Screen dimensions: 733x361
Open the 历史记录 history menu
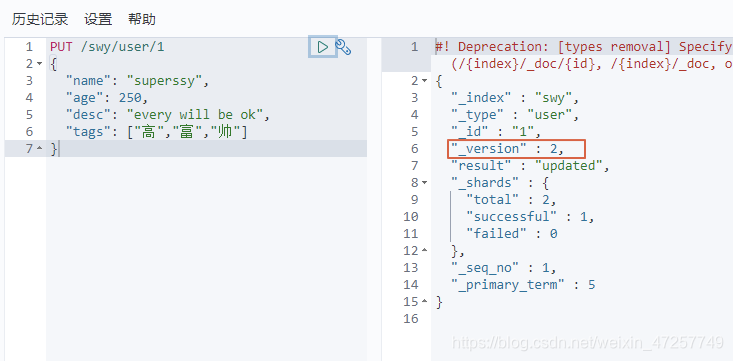click(40, 19)
